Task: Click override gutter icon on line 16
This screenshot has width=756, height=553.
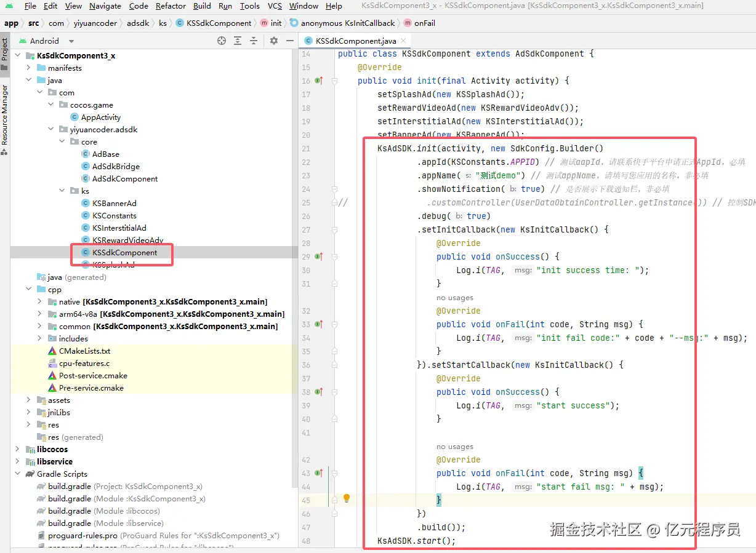Action: [x=319, y=81]
